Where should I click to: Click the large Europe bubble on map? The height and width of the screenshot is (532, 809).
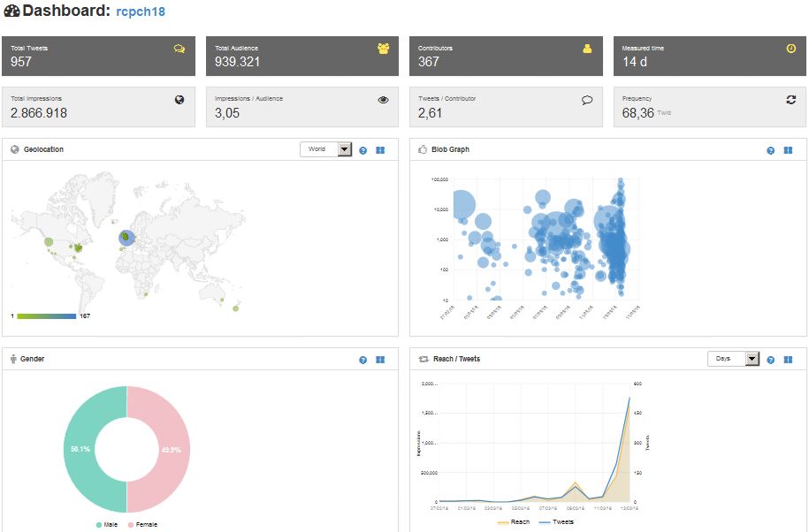[126, 236]
